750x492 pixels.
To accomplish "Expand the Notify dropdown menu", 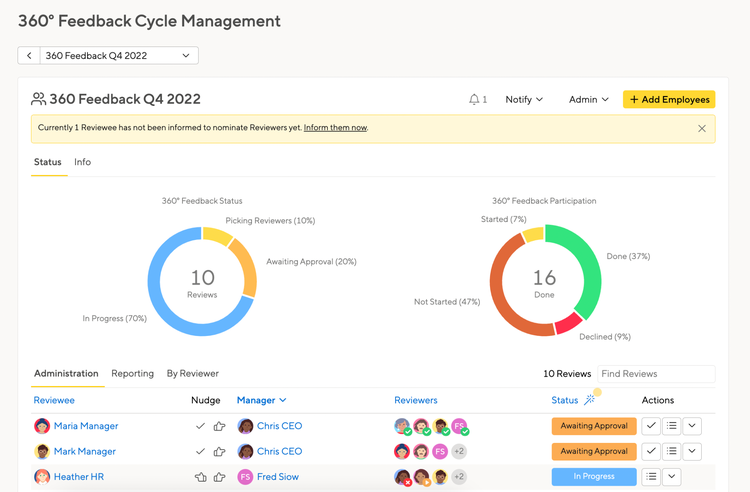I will click(524, 99).
